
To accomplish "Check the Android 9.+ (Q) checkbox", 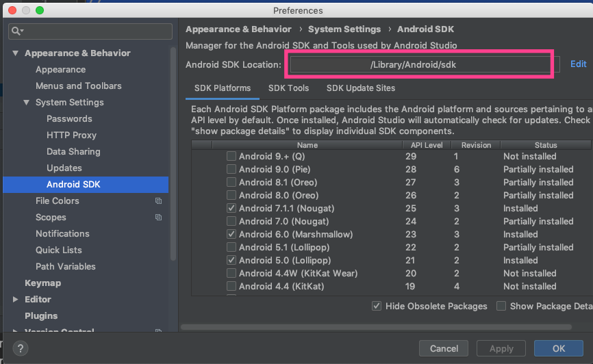I will point(231,156).
